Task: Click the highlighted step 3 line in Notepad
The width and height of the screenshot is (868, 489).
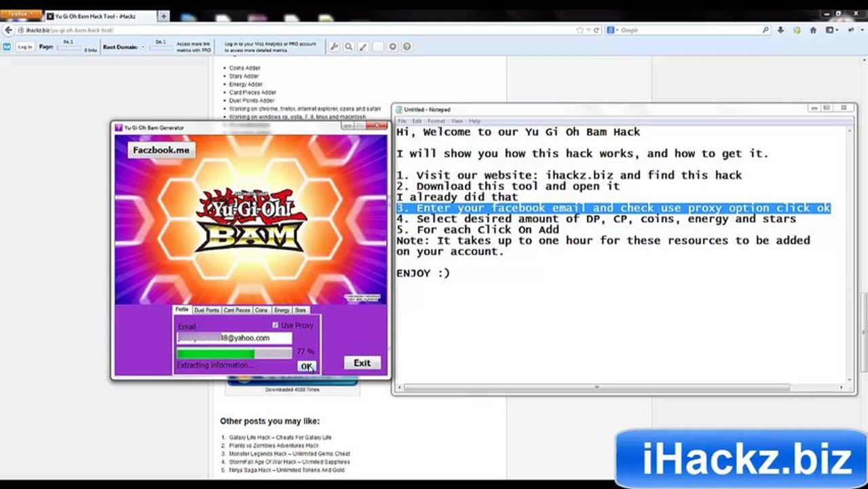Action: [614, 208]
